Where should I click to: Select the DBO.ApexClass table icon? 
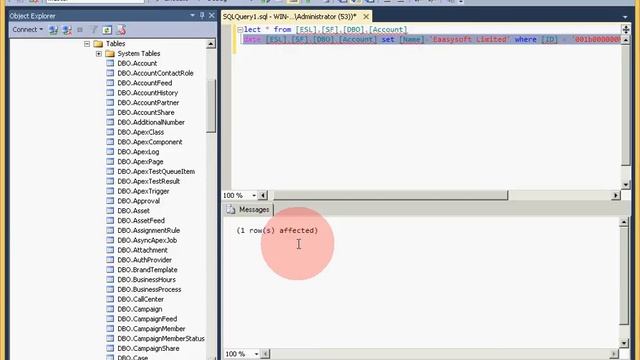pyautogui.click(x=110, y=132)
